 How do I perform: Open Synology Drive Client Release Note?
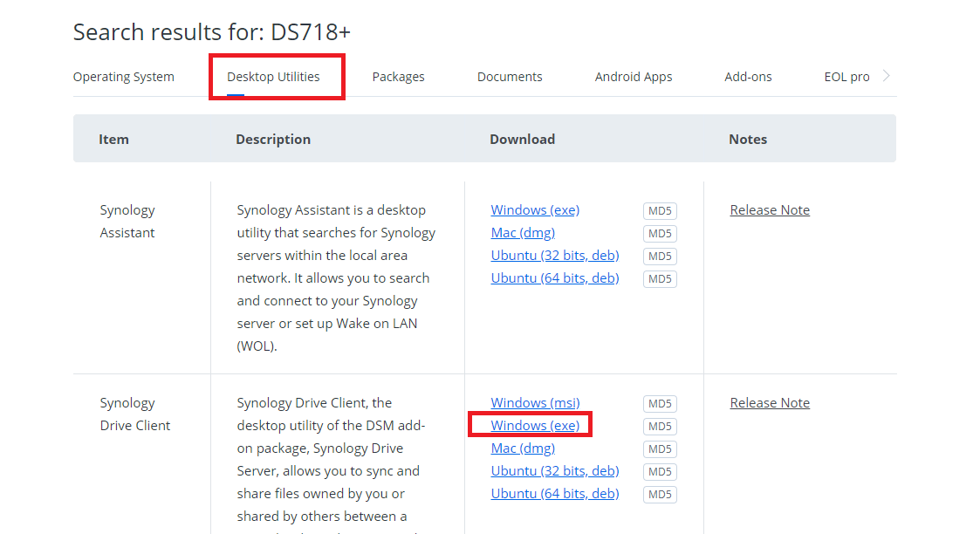click(770, 403)
